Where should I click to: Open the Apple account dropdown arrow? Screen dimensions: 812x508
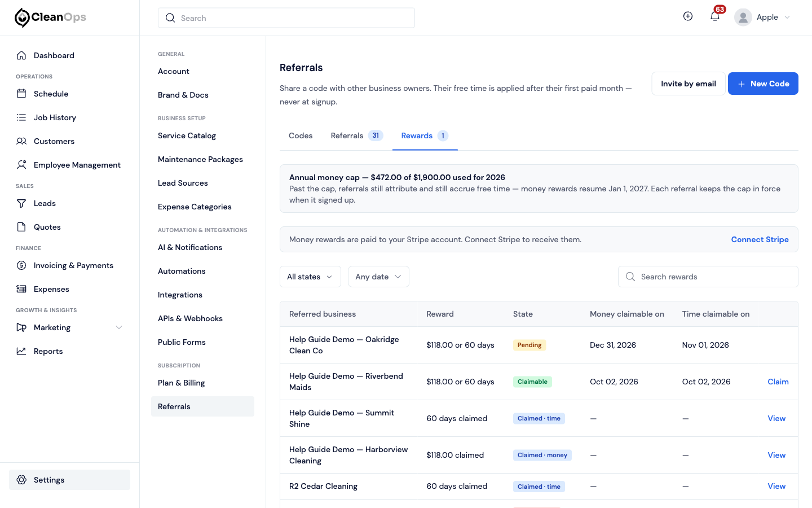click(x=787, y=17)
